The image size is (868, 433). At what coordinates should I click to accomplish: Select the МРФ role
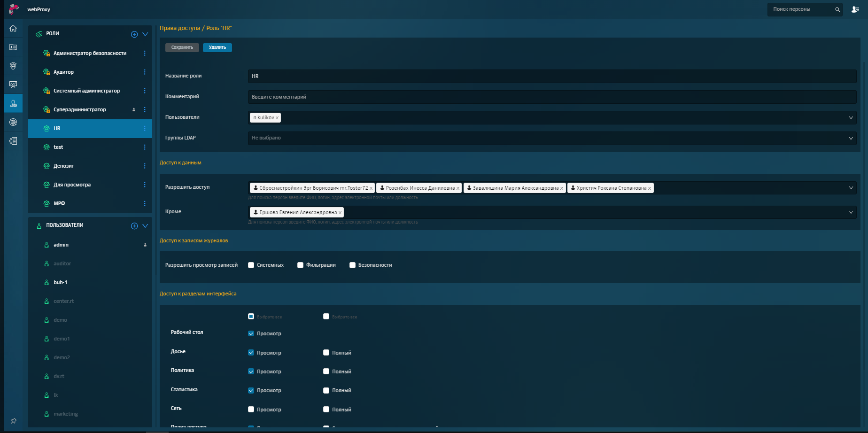coord(90,203)
